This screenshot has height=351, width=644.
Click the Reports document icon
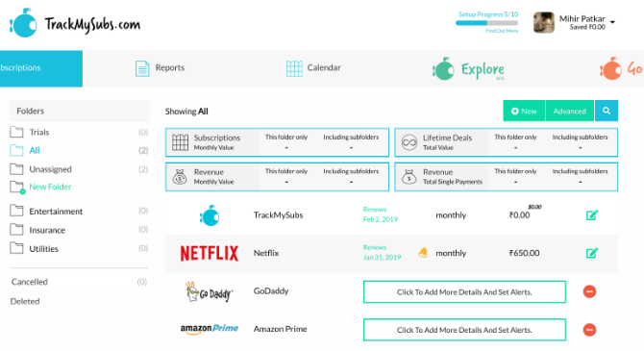tap(142, 68)
